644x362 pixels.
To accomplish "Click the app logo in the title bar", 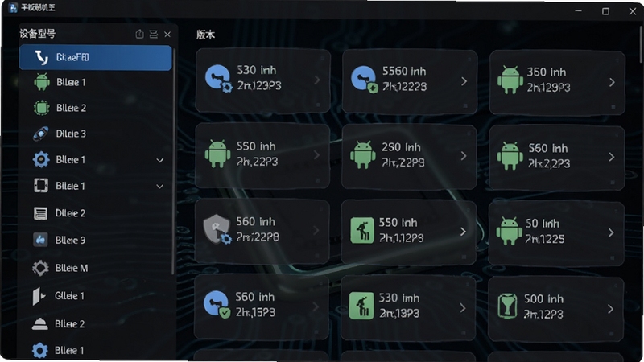I will click(13, 8).
